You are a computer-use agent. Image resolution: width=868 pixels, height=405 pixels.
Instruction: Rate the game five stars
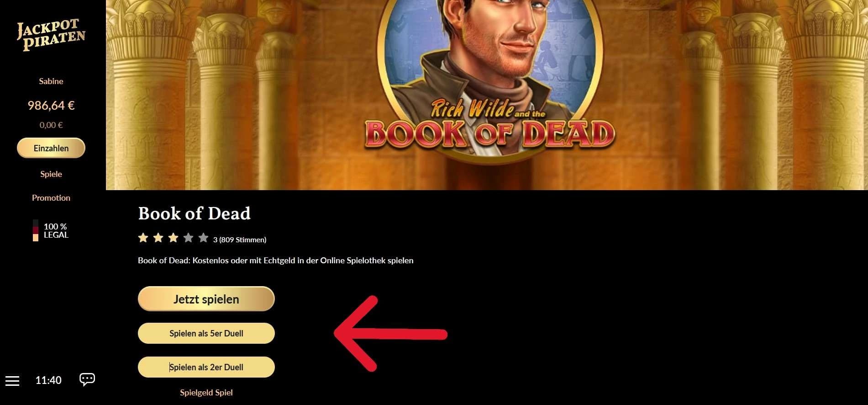(x=203, y=238)
